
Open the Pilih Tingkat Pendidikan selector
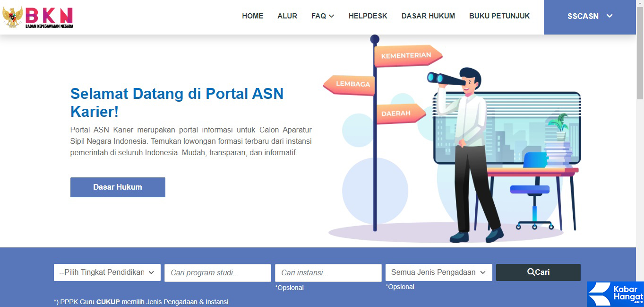click(107, 272)
